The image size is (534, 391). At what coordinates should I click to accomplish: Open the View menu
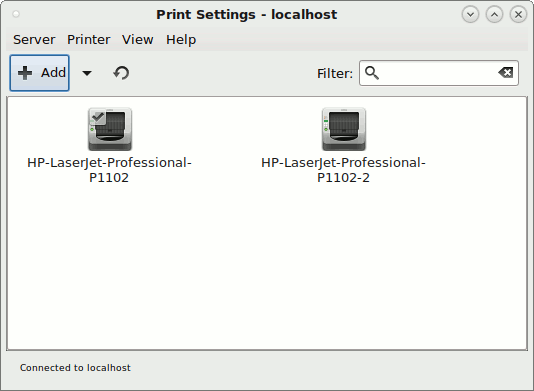138,40
